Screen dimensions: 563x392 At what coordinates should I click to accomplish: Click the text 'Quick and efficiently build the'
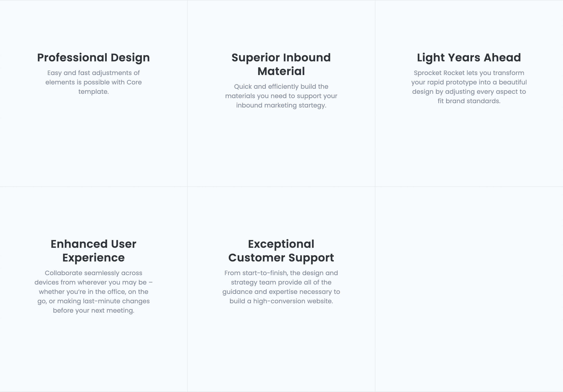coord(281,87)
